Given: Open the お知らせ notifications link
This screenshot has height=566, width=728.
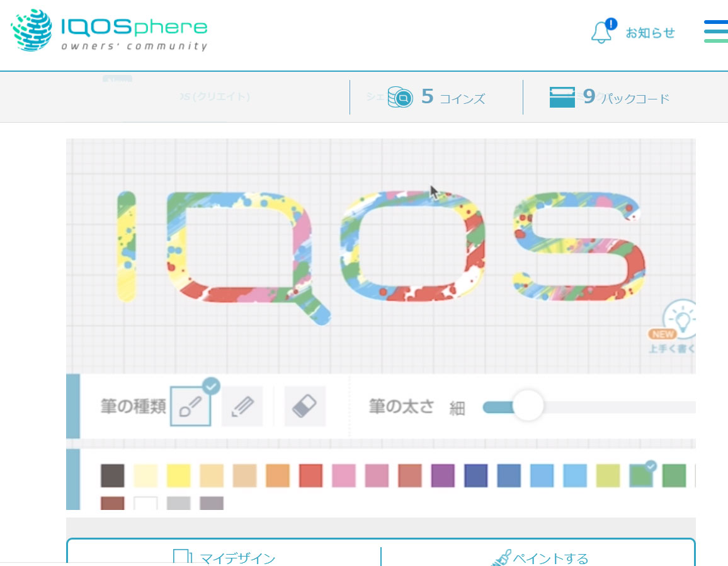Looking at the screenshot, I should (650, 33).
